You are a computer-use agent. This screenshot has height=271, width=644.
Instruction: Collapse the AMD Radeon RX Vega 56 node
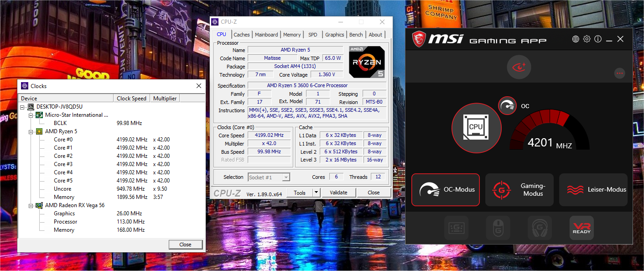[x=31, y=205]
